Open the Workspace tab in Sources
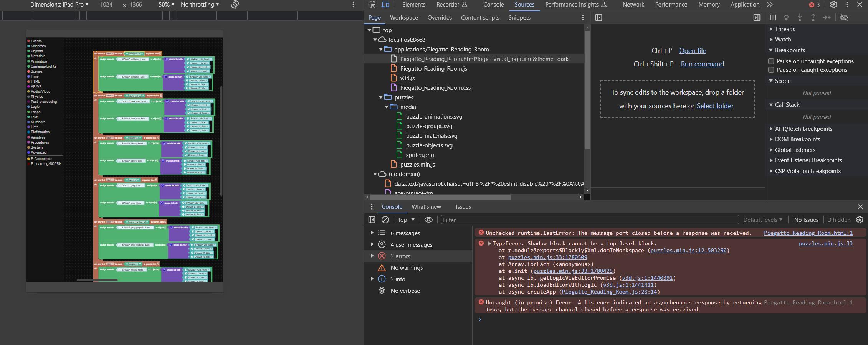Image resolution: width=868 pixels, height=345 pixels. pos(404,18)
